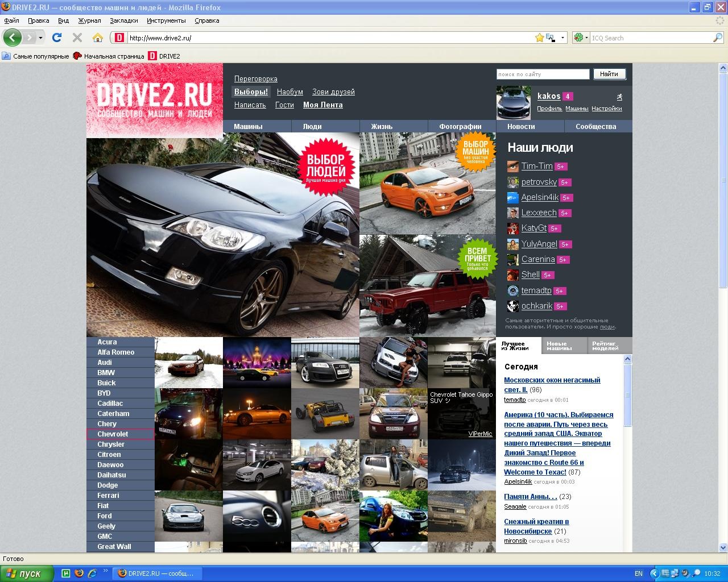The image size is (728, 582).
Task: Go to the Firefox Home page icon
Action: point(98,38)
